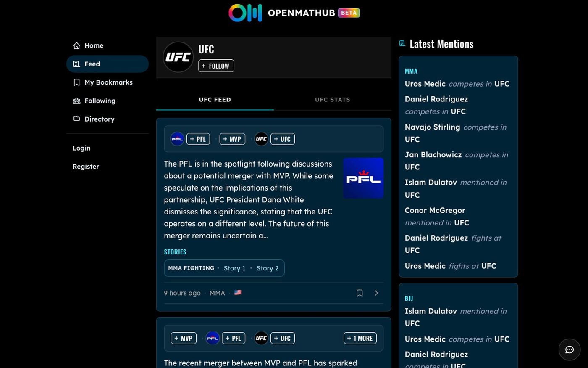The image size is (588, 368).
Task: Click the Latest Mentions heading
Action: [441, 44]
